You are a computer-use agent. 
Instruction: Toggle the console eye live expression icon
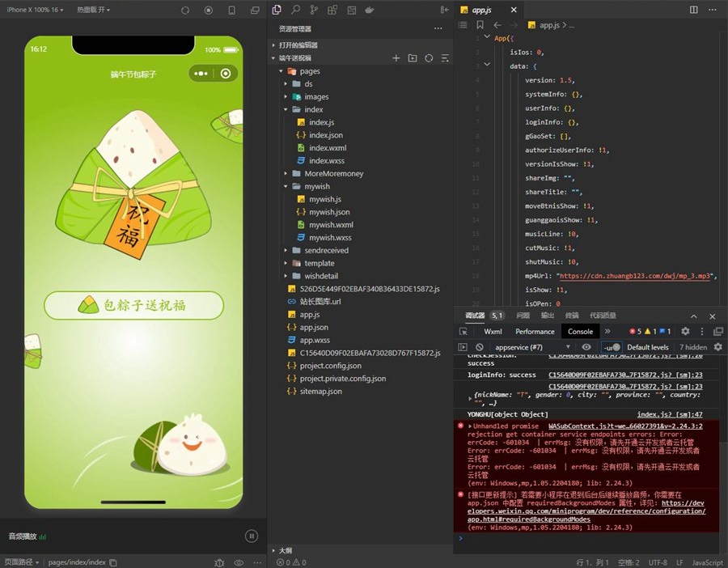click(x=586, y=347)
